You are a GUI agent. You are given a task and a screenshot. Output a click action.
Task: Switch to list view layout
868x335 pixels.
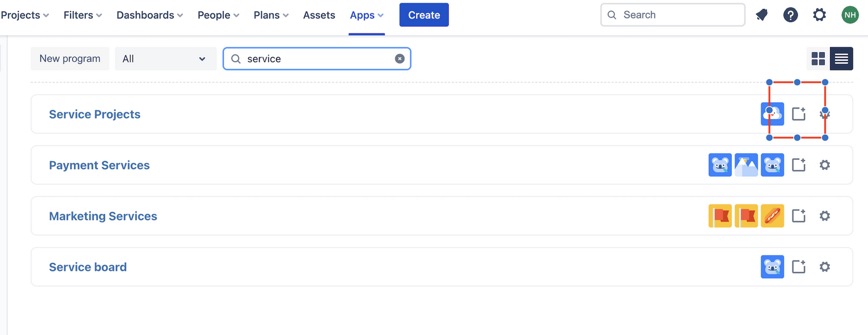tap(841, 59)
